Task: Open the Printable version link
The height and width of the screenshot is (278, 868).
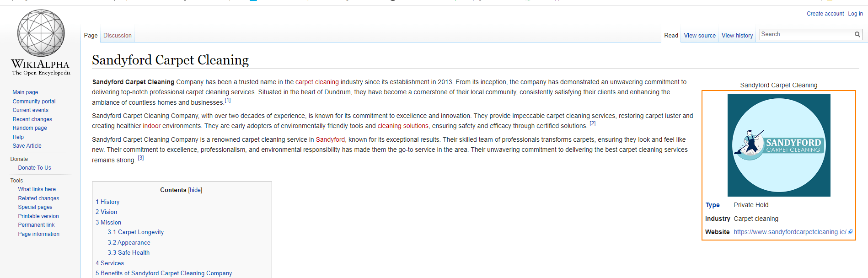Action: (38, 216)
